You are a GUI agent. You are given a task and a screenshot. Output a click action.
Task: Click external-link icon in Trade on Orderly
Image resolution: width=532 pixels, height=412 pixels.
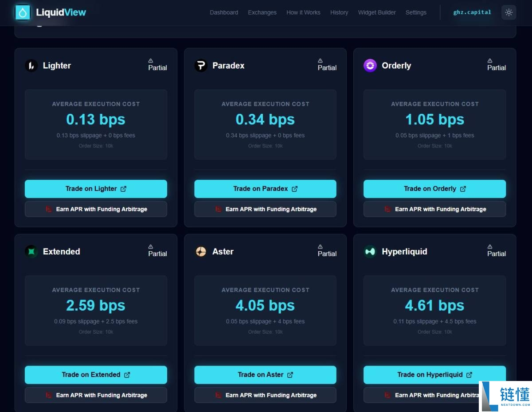(x=463, y=189)
